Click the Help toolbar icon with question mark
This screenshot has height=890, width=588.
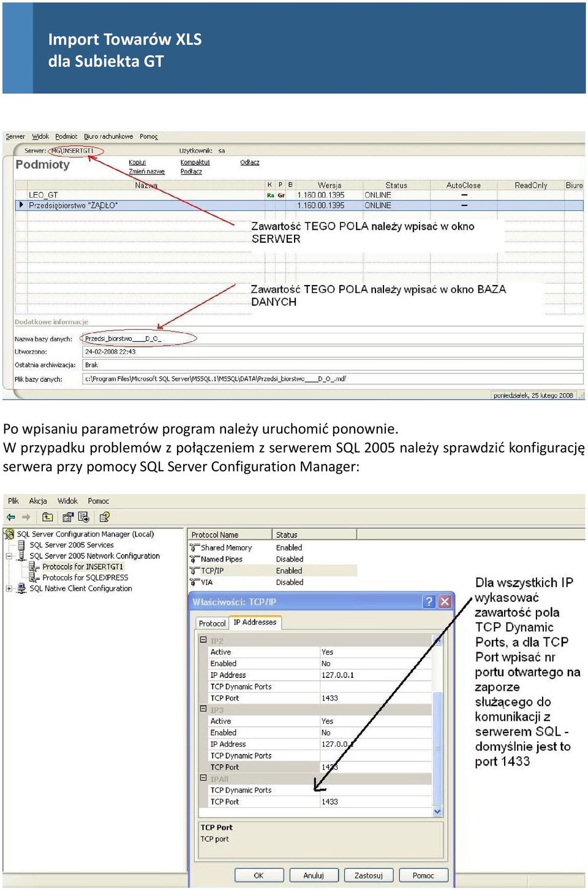pyautogui.click(x=105, y=517)
